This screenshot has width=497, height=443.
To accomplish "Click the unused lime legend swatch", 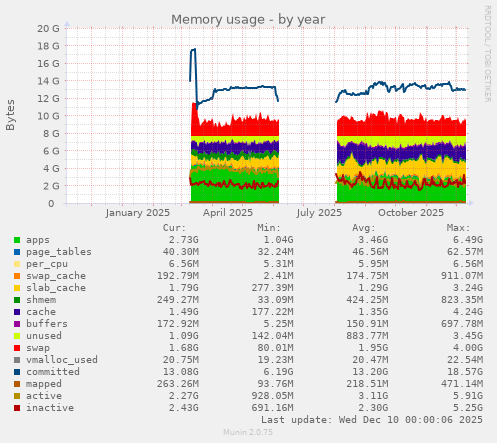I will pos(17,336).
